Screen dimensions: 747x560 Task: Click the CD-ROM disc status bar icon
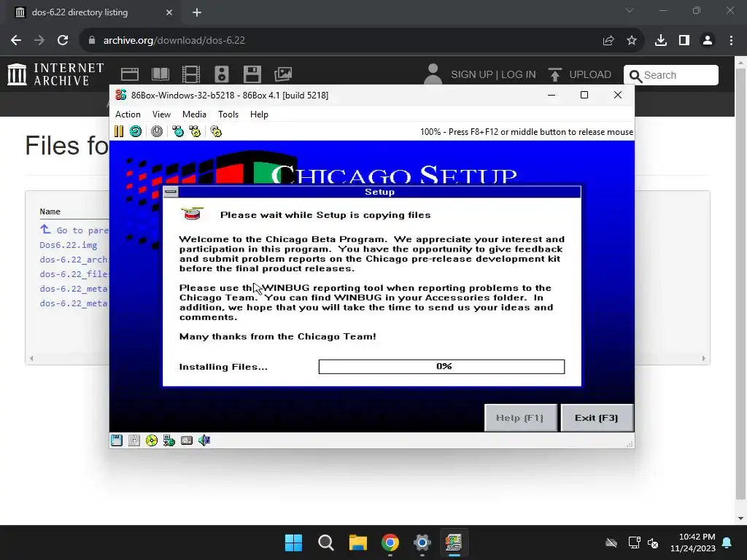pyautogui.click(x=152, y=440)
